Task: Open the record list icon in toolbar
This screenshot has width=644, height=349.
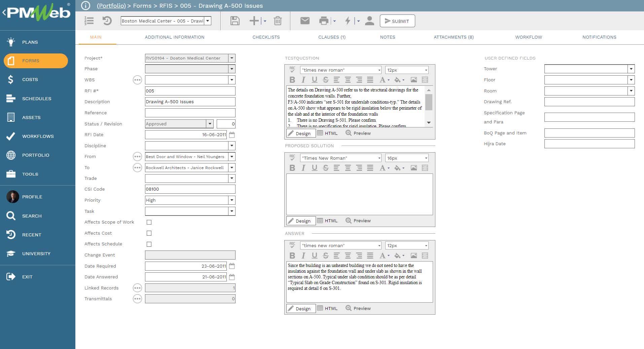Action: pos(89,21)
